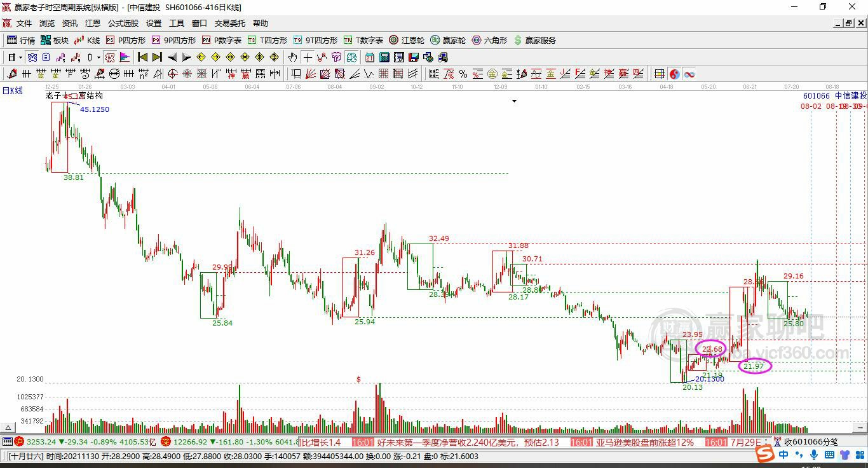Click the black right arrow step-forward icon

[186, 57]
